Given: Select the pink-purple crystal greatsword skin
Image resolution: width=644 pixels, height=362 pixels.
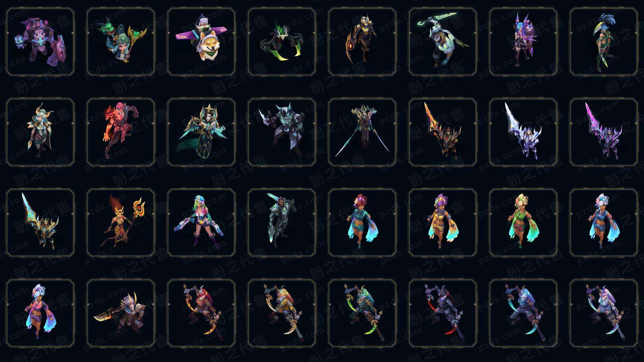Looking at the screenshot, I should tap(604, 132).
